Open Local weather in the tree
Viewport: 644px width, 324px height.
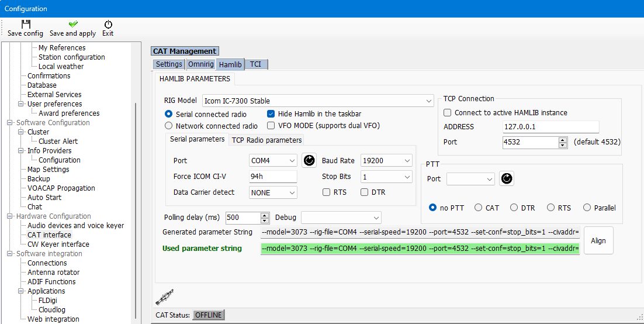click(x=61, y=67)
